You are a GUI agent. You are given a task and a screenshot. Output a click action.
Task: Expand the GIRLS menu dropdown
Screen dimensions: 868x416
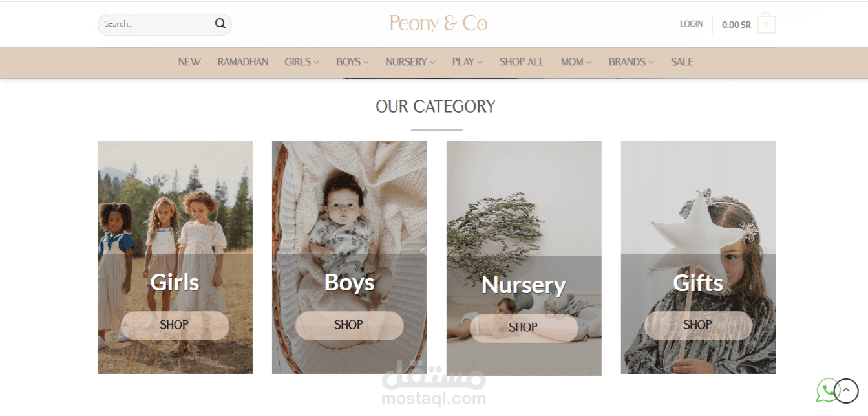pos(302,62)
